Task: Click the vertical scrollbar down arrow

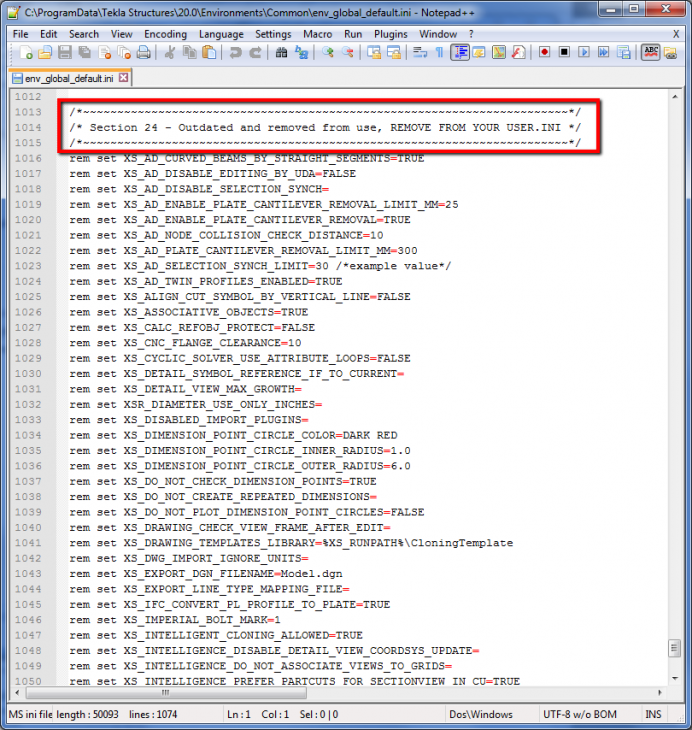Action: [x=675, y=679]
